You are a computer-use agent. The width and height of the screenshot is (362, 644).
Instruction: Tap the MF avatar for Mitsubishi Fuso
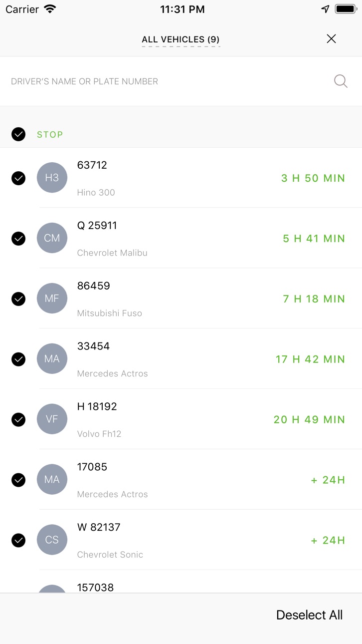(52, 299)
